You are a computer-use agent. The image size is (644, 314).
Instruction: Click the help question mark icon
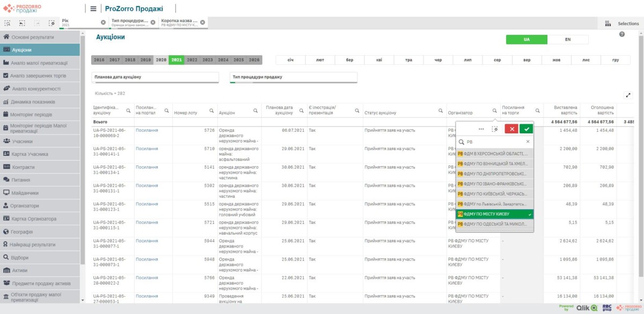coord(622,34)
